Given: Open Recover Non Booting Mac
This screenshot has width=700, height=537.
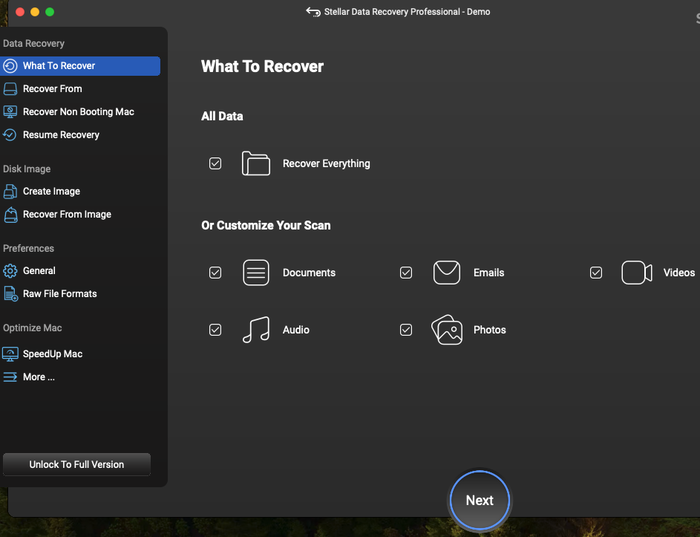Looking at the screenshot, I should pos(80,112).
